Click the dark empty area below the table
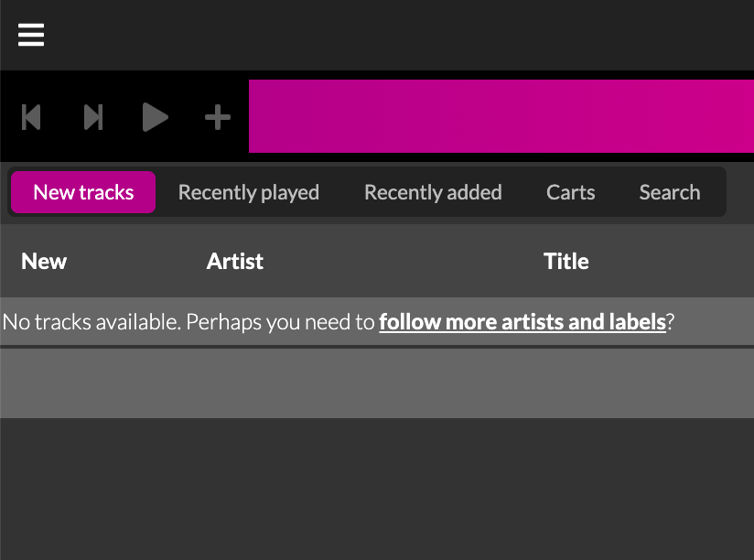Screen dimensions: 754x560 tap(377, 490)
